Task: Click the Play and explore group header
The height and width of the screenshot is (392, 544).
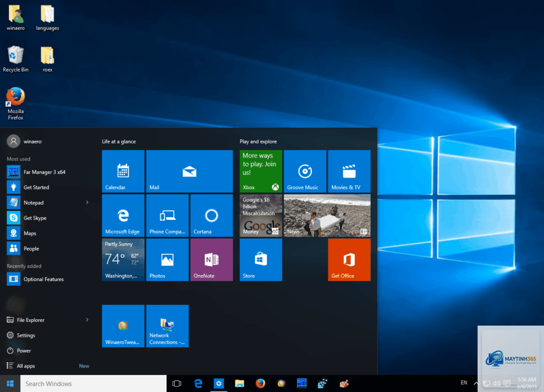Action: (258, 141)
